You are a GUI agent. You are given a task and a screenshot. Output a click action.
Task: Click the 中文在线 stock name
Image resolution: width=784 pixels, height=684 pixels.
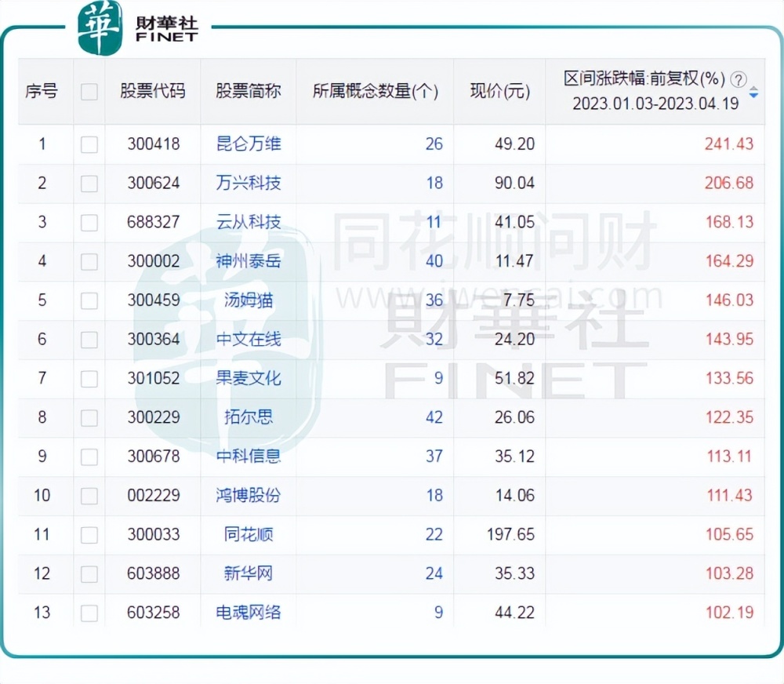click(x=249, y=339)
